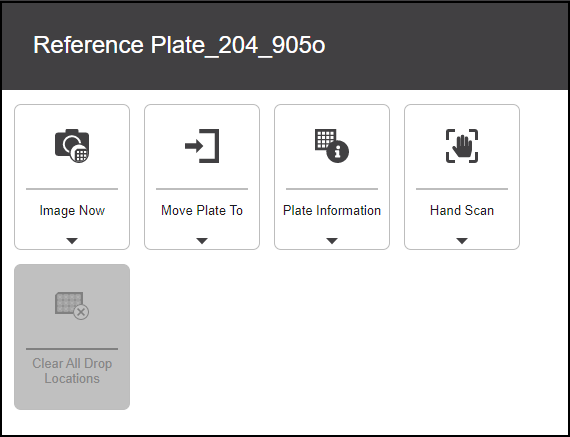Click the divider in Clear All Drop Locations card

click(x=72, y=349)
